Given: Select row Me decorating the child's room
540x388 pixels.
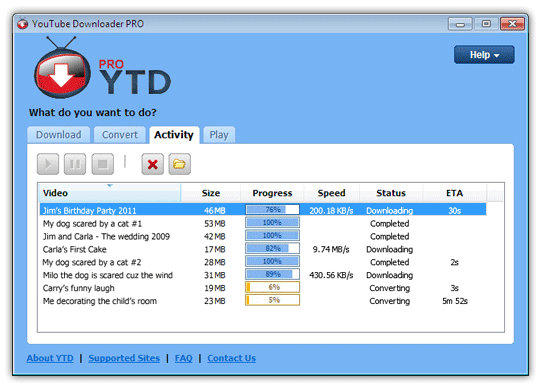Looking at the screenshot, I should click(263, 301).
